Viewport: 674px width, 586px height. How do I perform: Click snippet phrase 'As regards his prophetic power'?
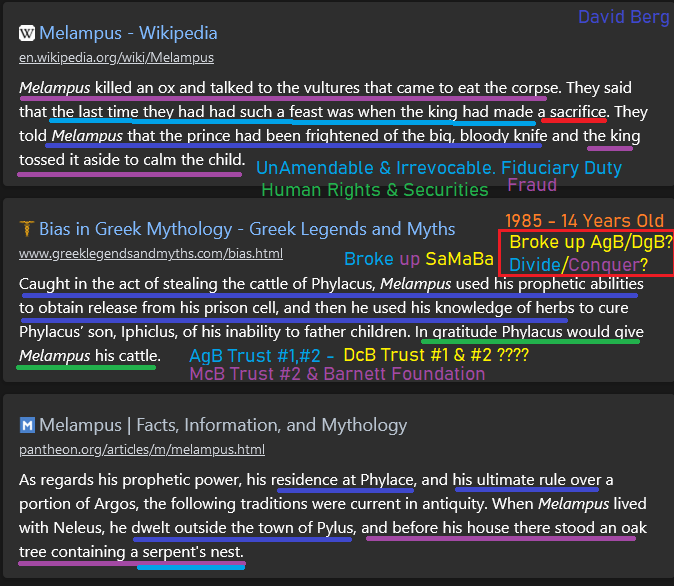pos(130,480)
